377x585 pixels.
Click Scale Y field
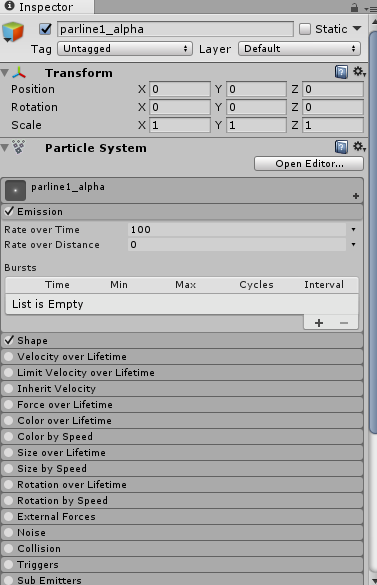tap(256, 125)
